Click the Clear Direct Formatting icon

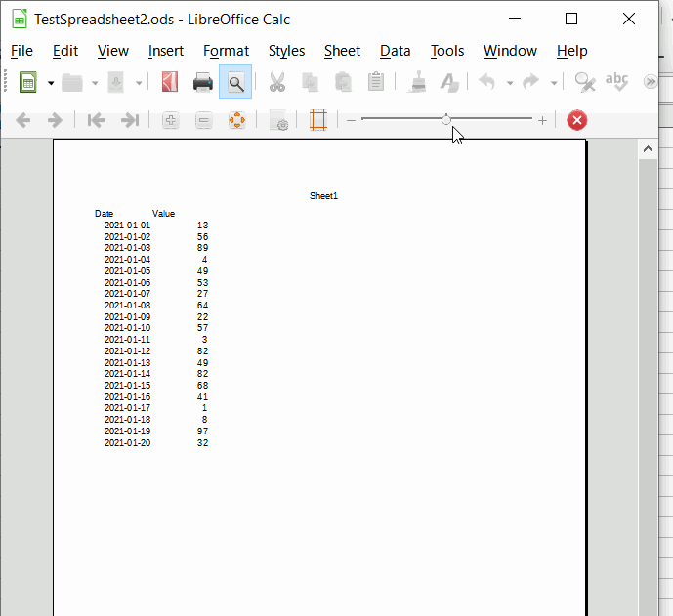pos(449,82)
